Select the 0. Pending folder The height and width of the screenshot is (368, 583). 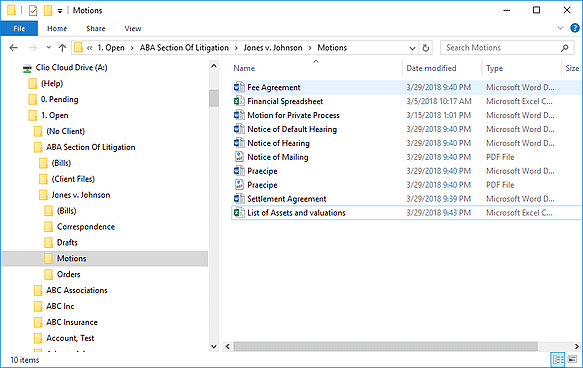[x=59, y=99]
